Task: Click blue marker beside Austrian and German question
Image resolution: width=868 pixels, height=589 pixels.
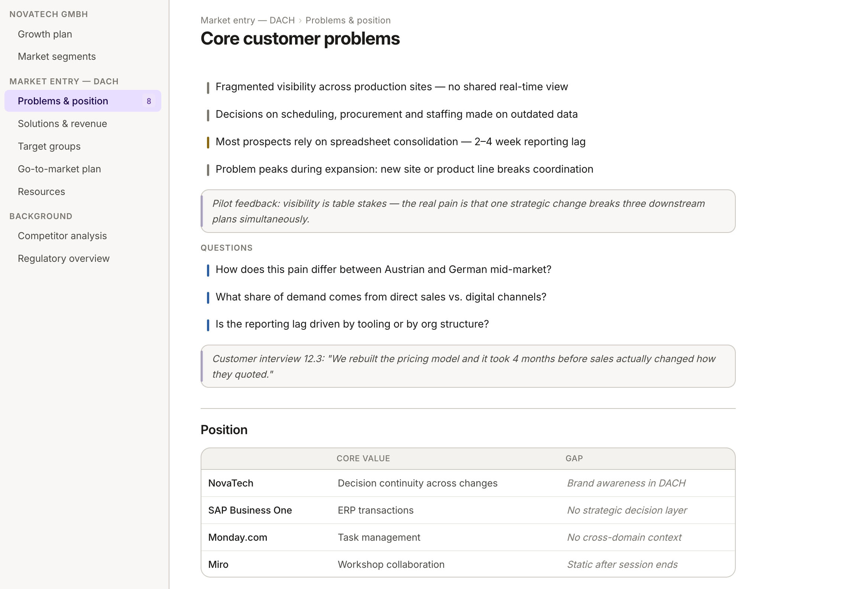Action: [x=208, y=270]
